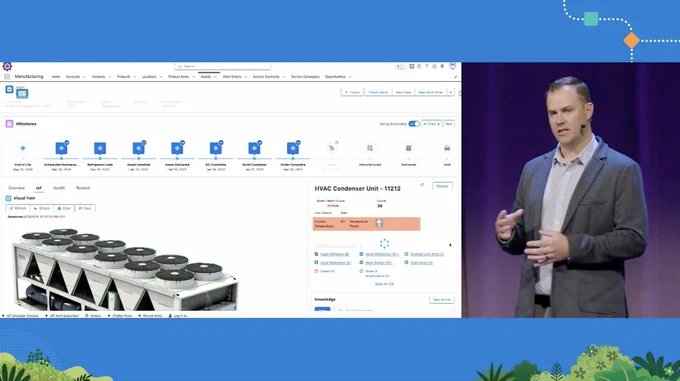The image size is (680, 381).
Task: Click the Refresh button in Visual Twin
Action: click(17, 208)
